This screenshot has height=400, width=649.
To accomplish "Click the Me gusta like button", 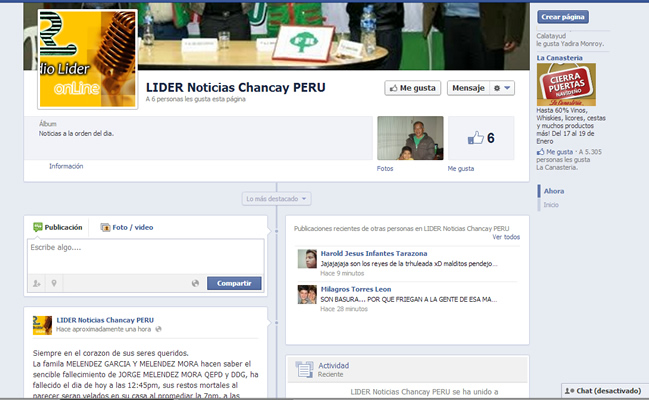I will coord(413,88).
